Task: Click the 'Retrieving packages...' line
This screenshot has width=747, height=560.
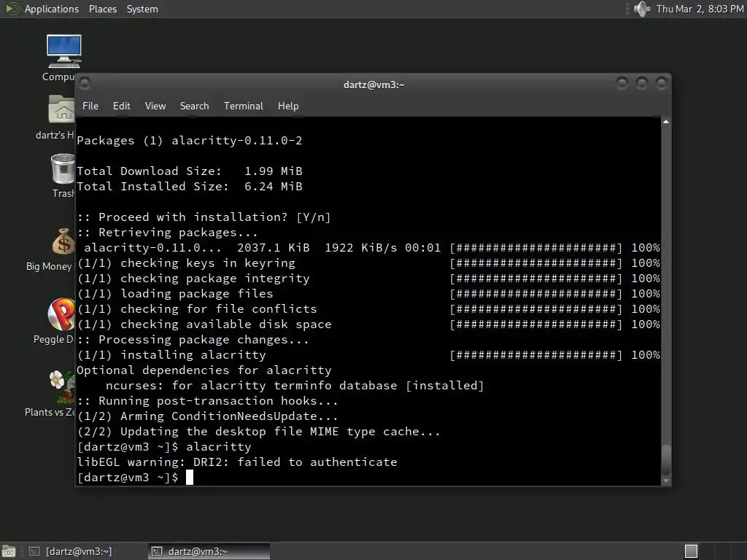Action: [x=168, y=233]
